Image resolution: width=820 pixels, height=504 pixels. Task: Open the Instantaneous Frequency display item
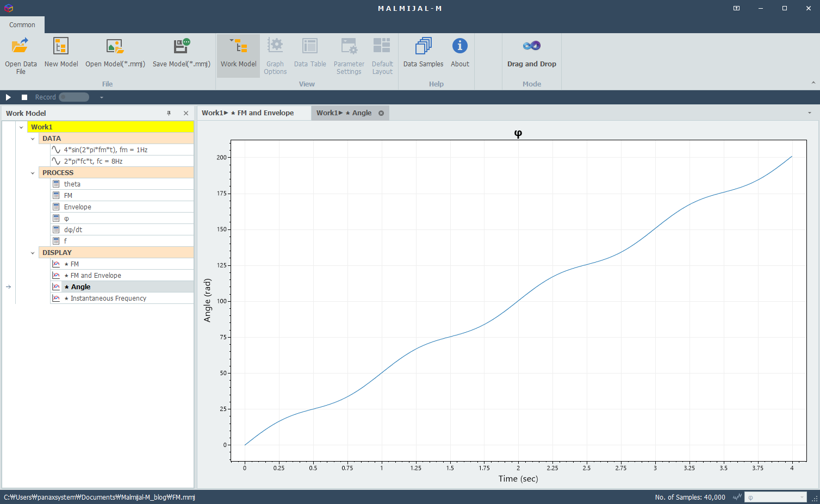point(122,298)
